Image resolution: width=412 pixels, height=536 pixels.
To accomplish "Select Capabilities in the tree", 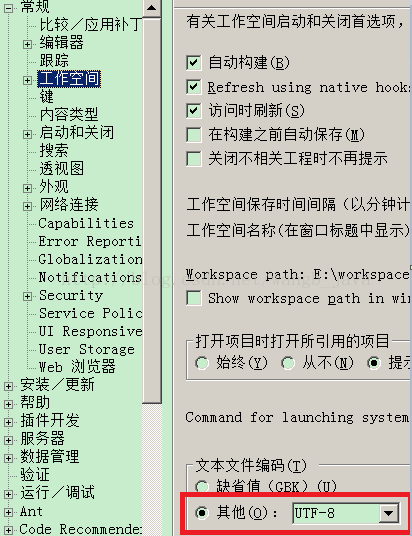I will [86, 223].
